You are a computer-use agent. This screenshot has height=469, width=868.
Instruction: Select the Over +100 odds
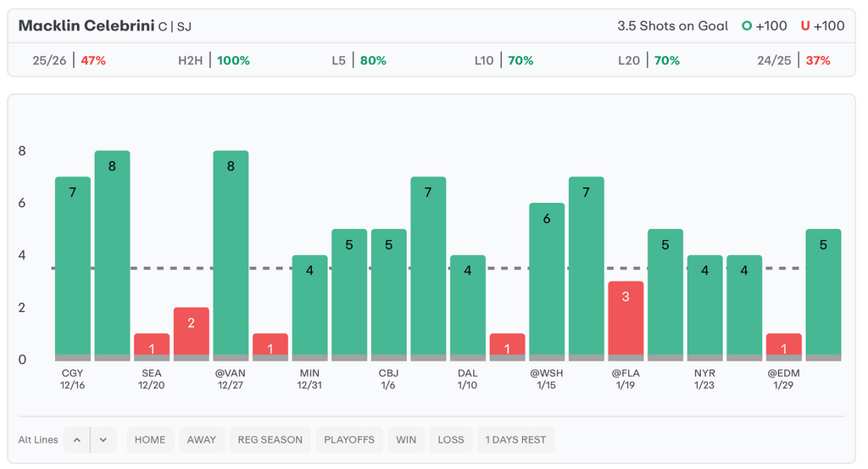click(764, 26)
